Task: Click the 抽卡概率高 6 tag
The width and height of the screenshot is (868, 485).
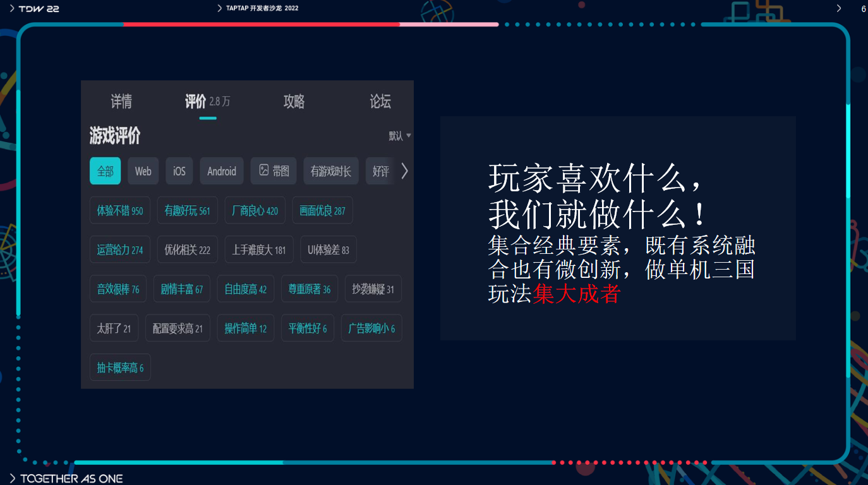Action: 120,368
